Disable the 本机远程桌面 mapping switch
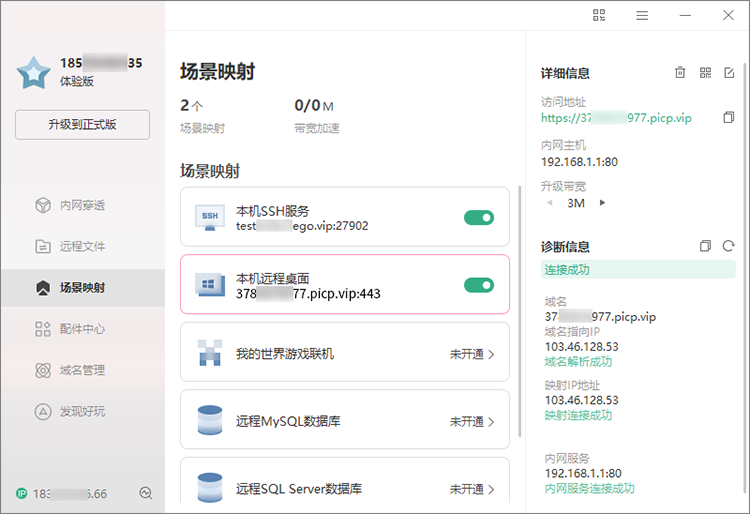The image size is (750, 514). (479, 285)
